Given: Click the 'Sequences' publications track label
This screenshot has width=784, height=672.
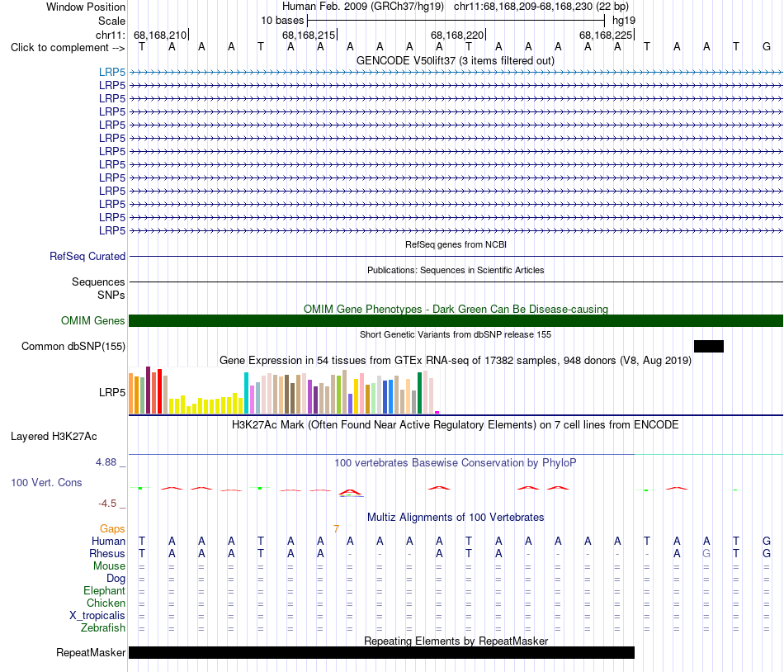Looking at the screenshot, I should click(98, 282).
